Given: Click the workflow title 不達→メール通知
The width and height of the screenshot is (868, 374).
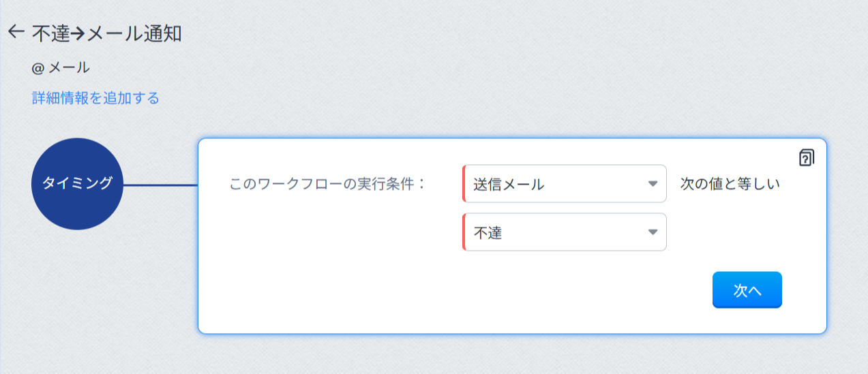Looking at the screenshot, I should tap(107, 33).
